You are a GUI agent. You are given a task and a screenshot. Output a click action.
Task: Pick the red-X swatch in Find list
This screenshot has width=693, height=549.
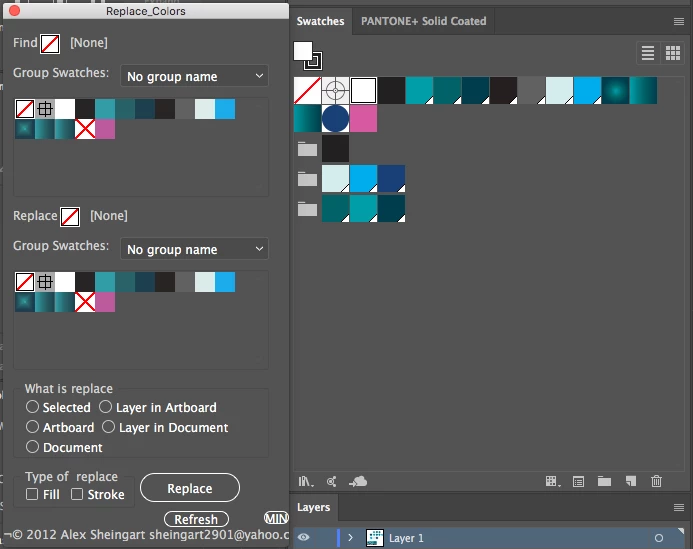coord(85,129)
